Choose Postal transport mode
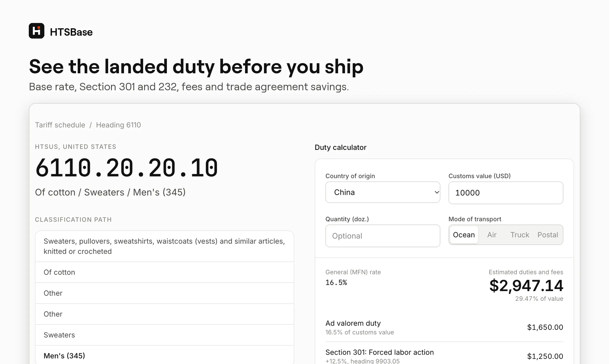This screenshot has width=609, height=364. coord(548,235)
